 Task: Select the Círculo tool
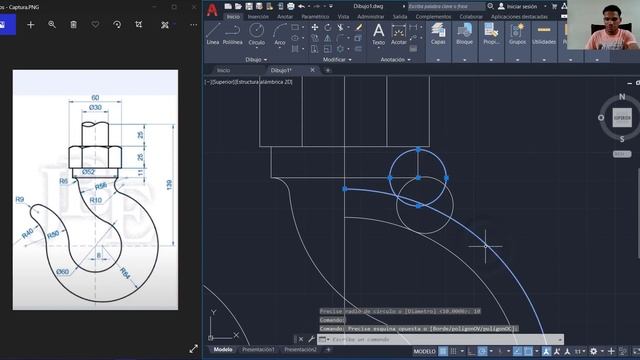[x=256, y=33]
